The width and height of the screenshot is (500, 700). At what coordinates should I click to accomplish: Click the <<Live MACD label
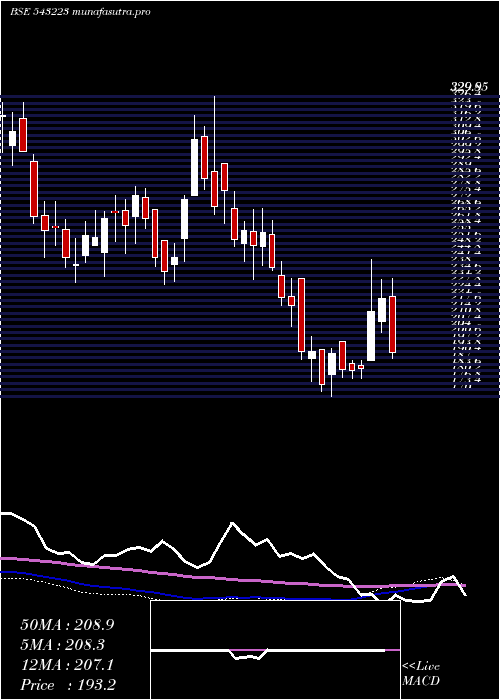pos(421,674)
